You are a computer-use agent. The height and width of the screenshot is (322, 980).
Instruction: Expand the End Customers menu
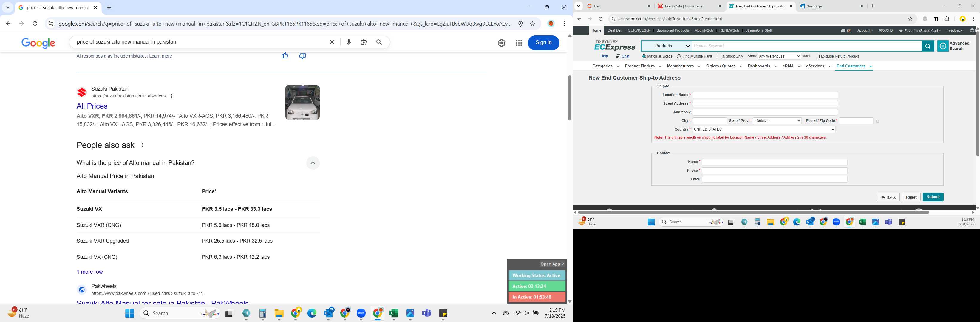854,66
